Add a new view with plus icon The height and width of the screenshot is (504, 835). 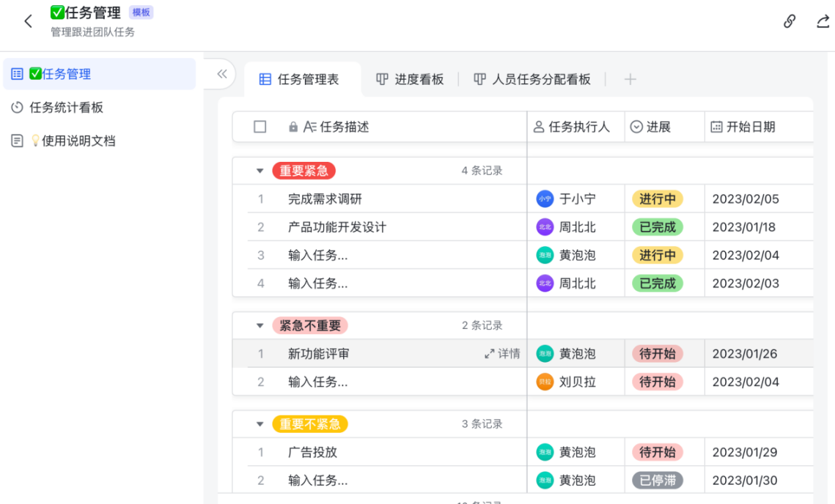coord(629,80)
